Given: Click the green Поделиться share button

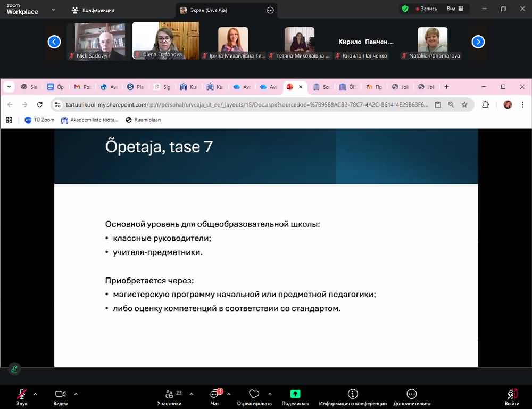Looking at the screenshot, I should click(295, 395).
